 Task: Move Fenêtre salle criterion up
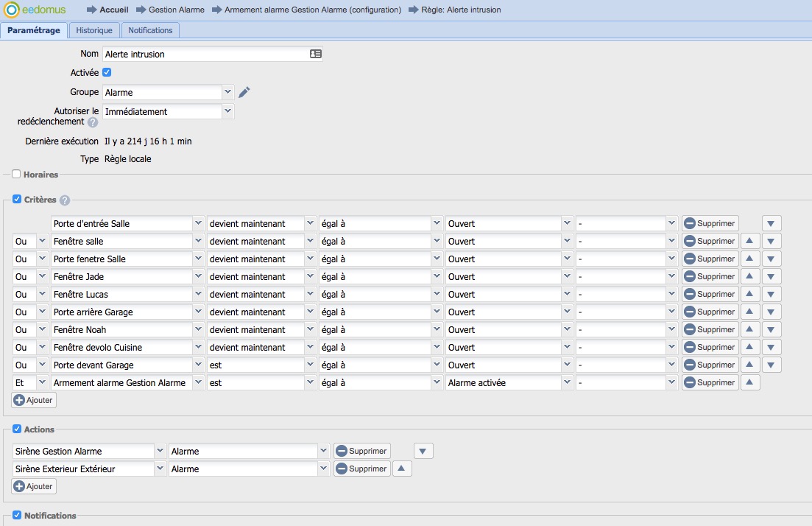[749, 241]
